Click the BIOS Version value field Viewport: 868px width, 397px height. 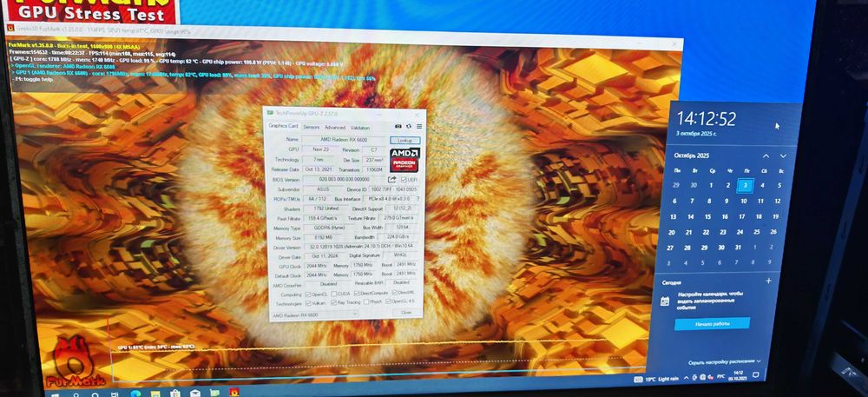[344, 180]
